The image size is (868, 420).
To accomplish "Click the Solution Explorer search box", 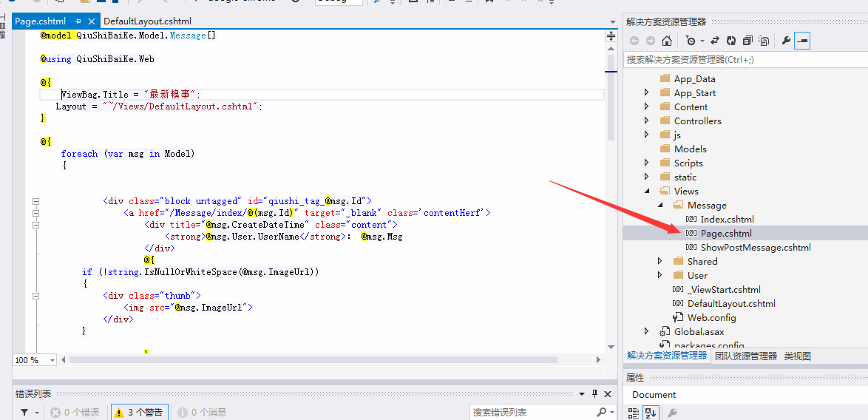I will click(746, 59).
